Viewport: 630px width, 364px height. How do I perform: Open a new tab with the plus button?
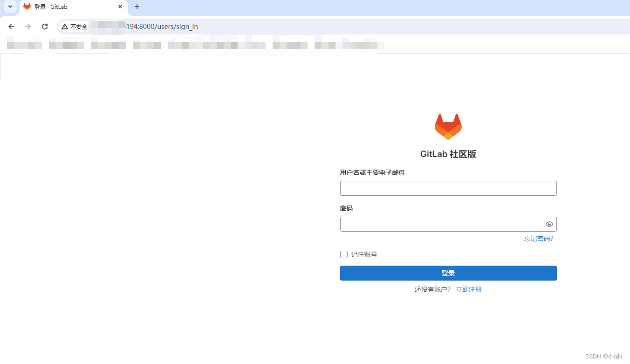point(137,7)
